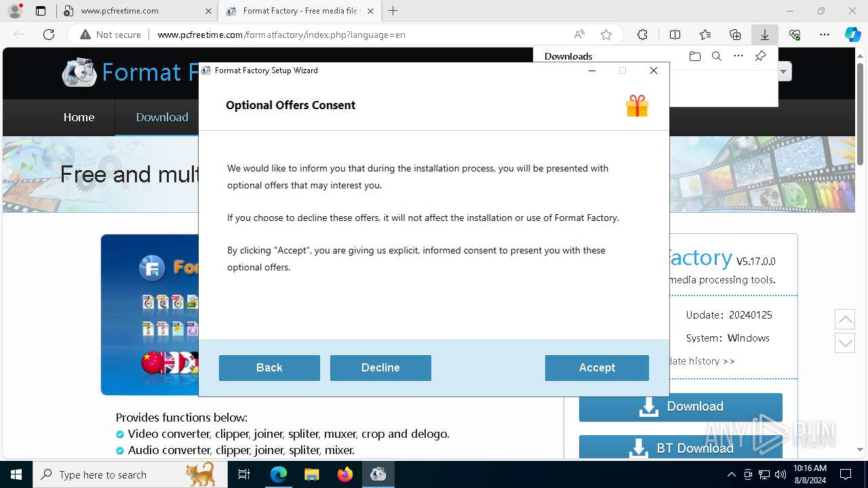Select the Format Factory browser tab

coord(300,11)
